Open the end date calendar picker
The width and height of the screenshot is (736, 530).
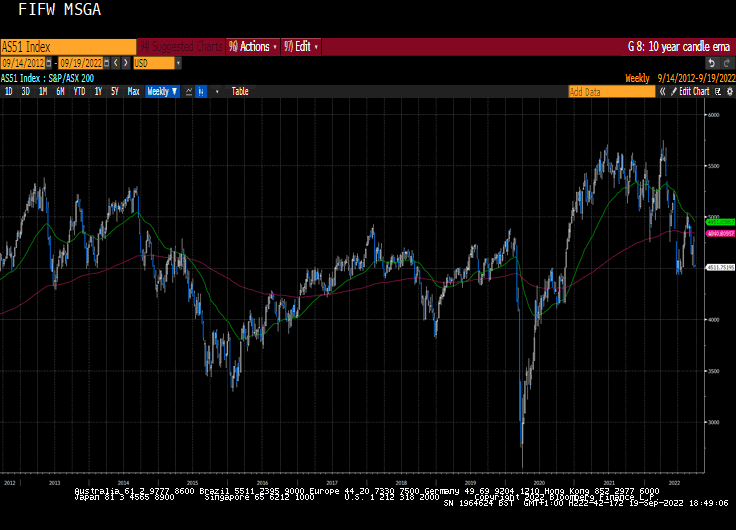click(x=106, y=63)
